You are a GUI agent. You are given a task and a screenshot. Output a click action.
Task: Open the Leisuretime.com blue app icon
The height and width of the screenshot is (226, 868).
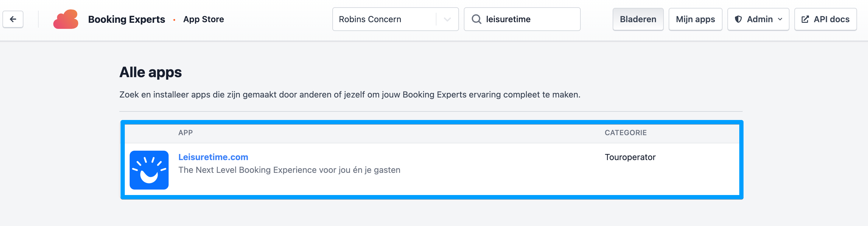click(149, 170)
